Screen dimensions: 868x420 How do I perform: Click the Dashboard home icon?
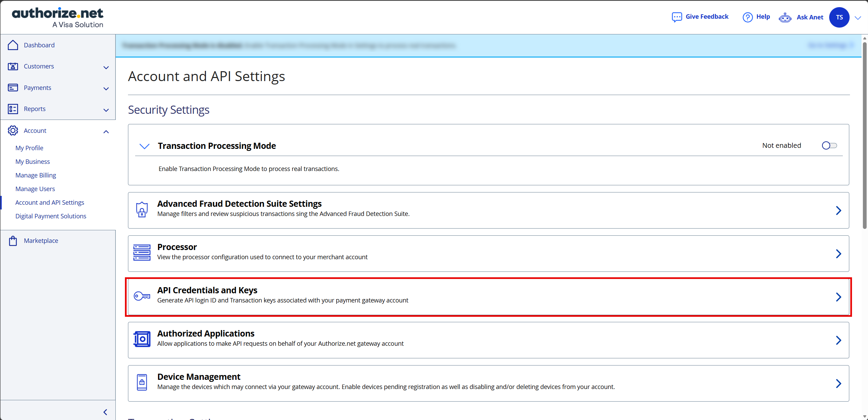(13, 45)
